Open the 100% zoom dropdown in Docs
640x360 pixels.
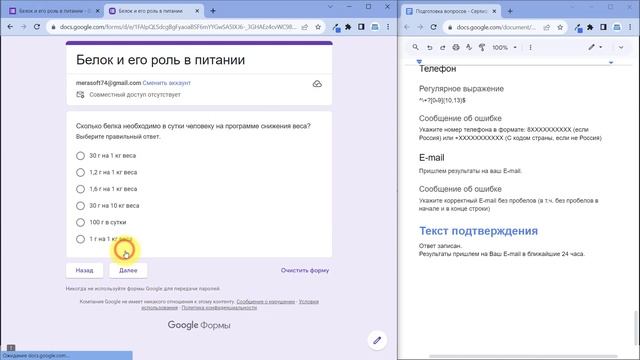504,47
